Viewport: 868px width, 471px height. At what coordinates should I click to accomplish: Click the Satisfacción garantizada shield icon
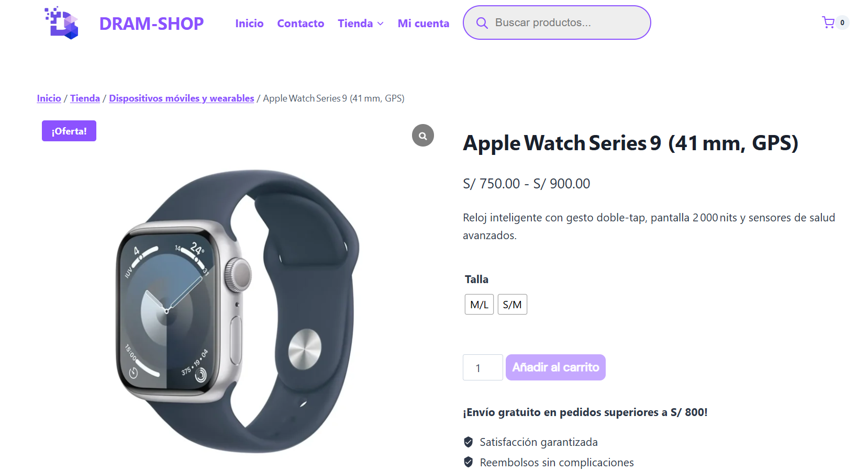[469, 442]
